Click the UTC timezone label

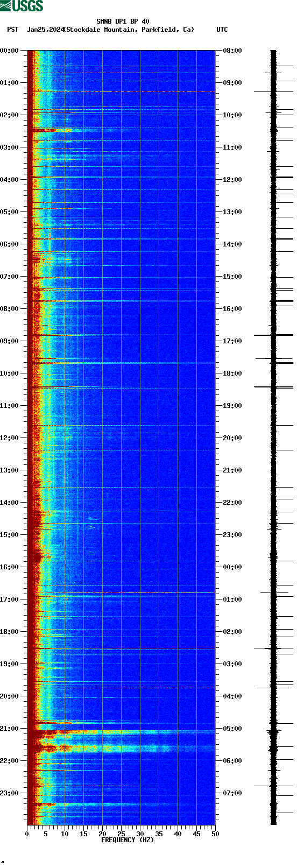222,30
